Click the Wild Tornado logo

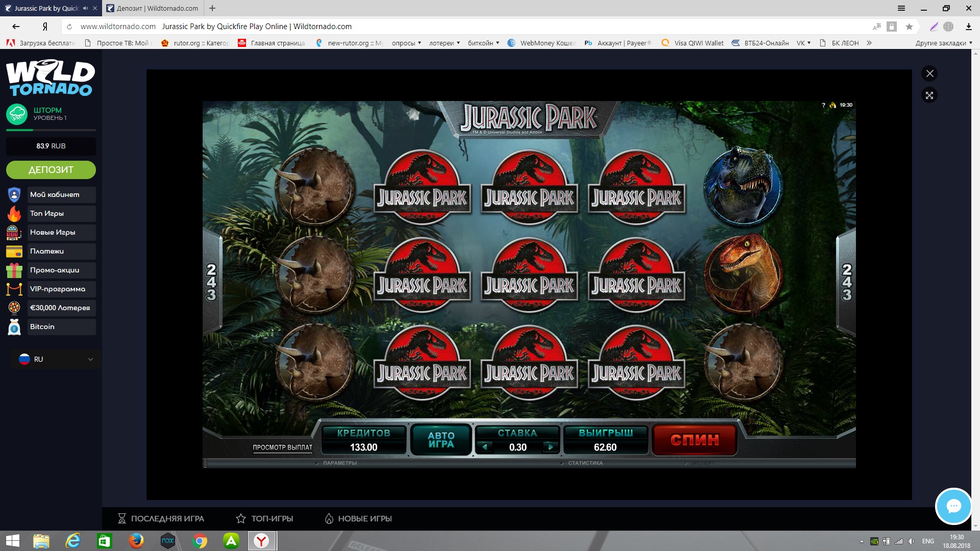click(x=51, y=78)
